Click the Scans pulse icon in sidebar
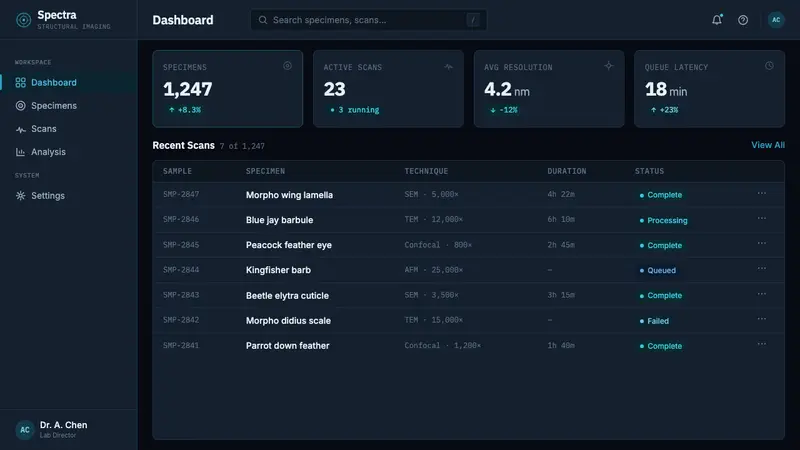800x450 pixels. click(20, 129)
